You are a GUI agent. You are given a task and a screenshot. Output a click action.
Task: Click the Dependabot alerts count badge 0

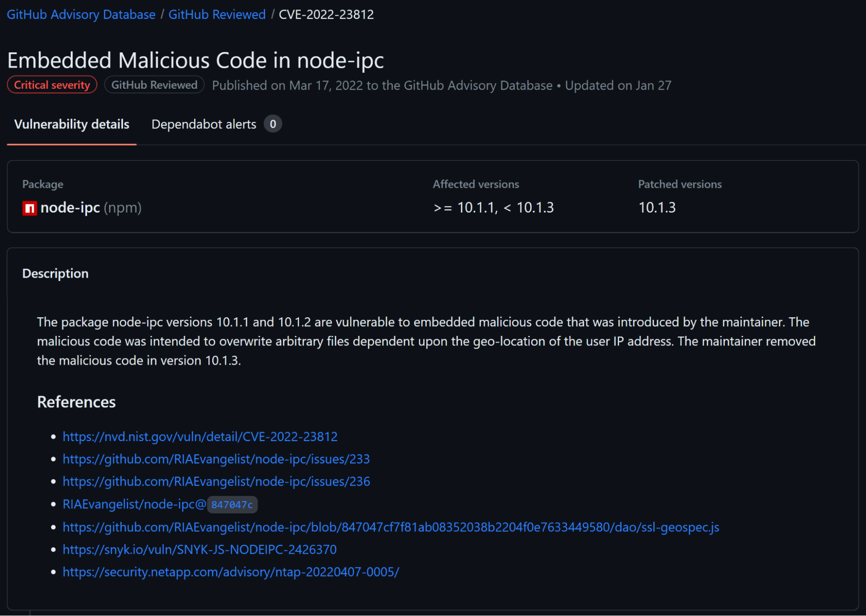pyautogui.click(x=273, y=124)
